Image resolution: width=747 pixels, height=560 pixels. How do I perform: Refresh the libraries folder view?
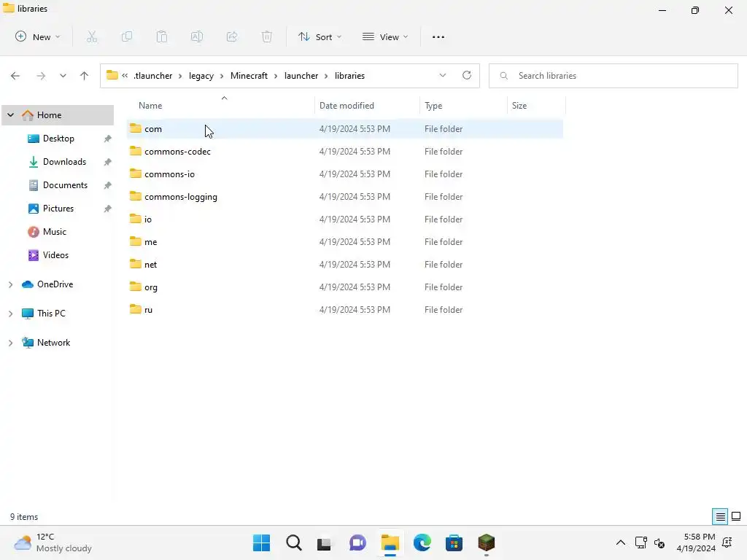click(x=467, y=75)
